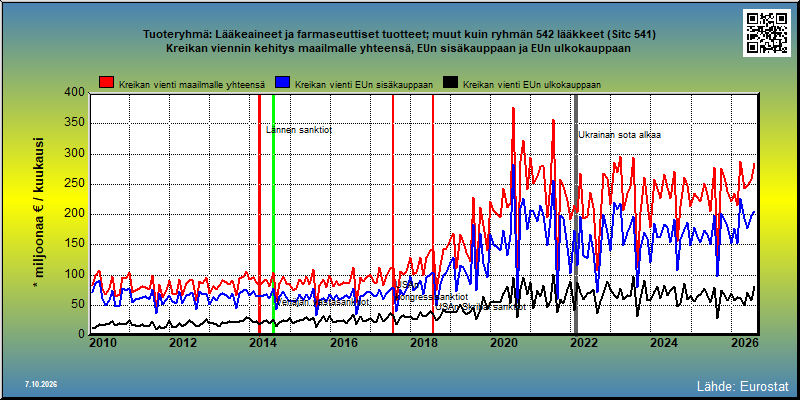800x400 pixels.
Task: Click the x-axis label 2018
Action: click(x=423, y=342)
